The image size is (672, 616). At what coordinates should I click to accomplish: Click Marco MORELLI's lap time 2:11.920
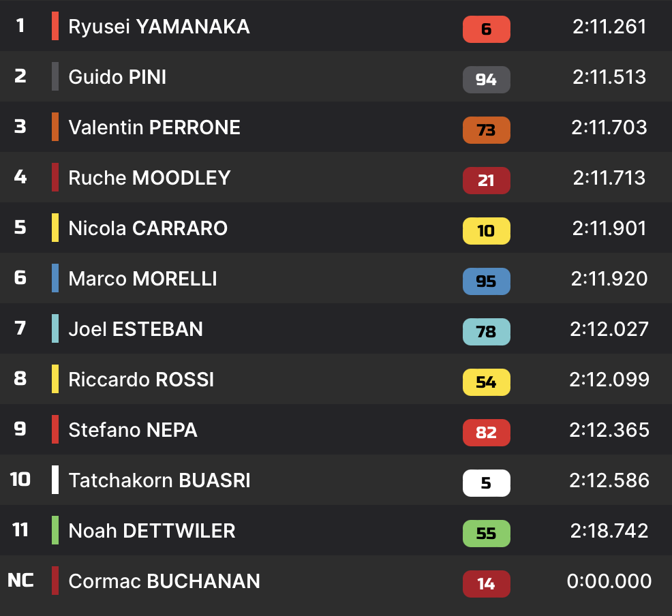click(x=609, y=279)
